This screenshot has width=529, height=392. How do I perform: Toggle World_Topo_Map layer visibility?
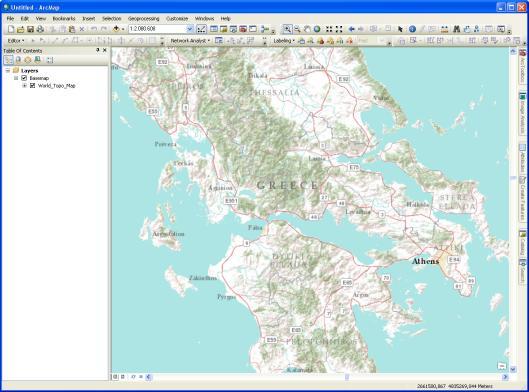click(x=32, y=86)
